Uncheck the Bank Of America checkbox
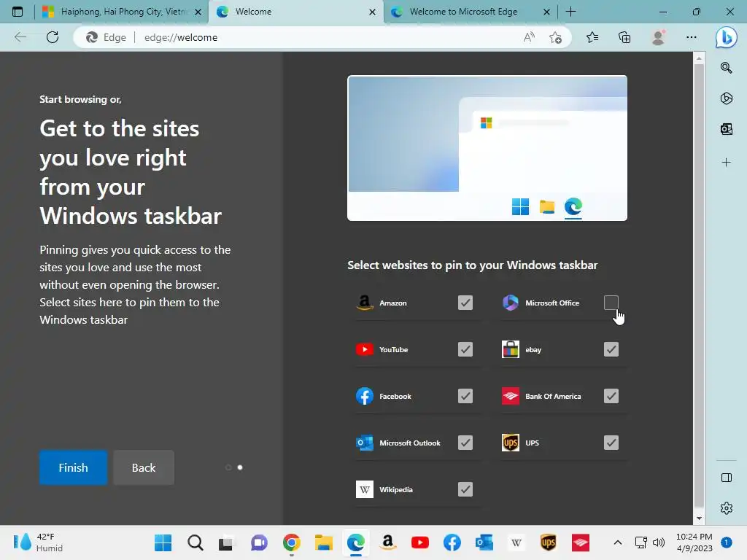Viewport: 747px width, 560px height. point(611,396)
